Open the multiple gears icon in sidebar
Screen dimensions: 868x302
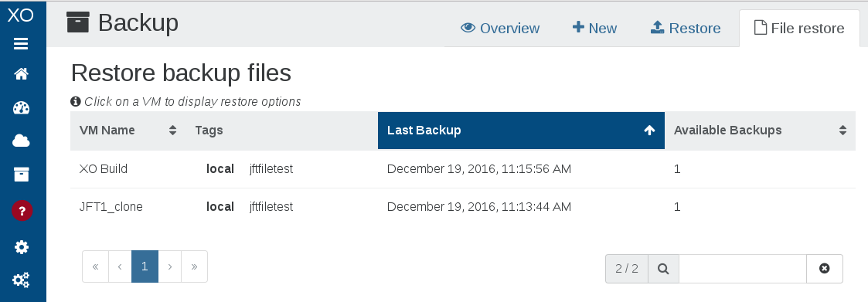21,280
